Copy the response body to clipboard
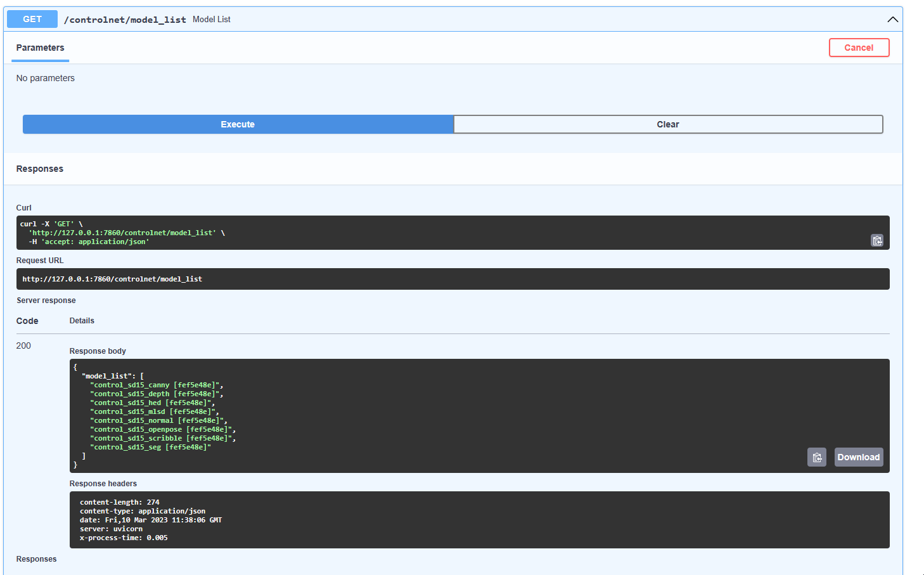 click(816, 456)
